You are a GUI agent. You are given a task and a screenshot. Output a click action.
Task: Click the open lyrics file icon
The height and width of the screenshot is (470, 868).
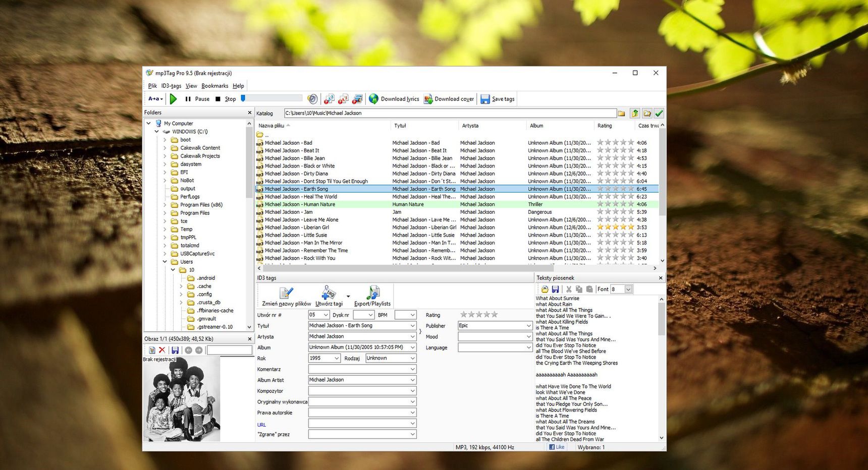click(x=545, y=289)
